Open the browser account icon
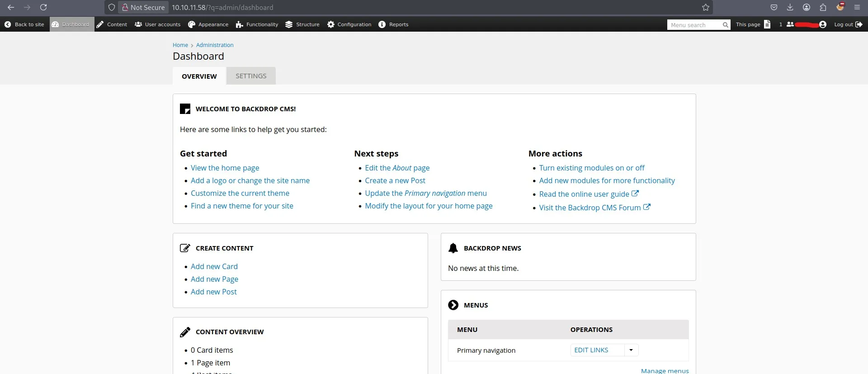The width and height of the screenshot is (868, 374). coord(807,7)
